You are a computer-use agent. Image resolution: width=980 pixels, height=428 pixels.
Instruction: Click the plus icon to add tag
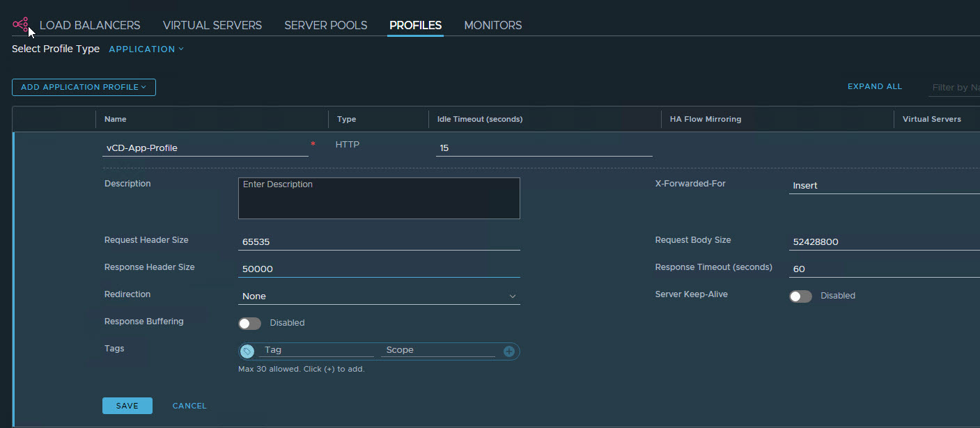pos(509,351)
